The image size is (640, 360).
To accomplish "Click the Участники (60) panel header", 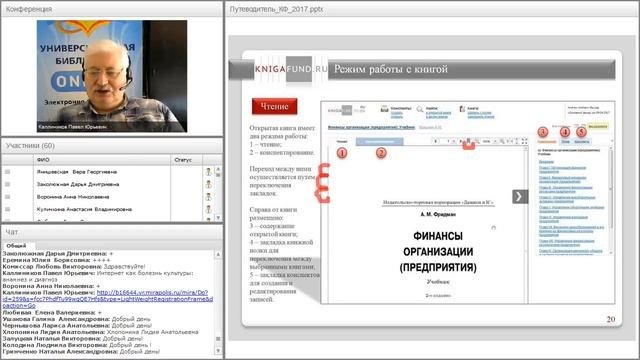I will [x=112, y=146].
